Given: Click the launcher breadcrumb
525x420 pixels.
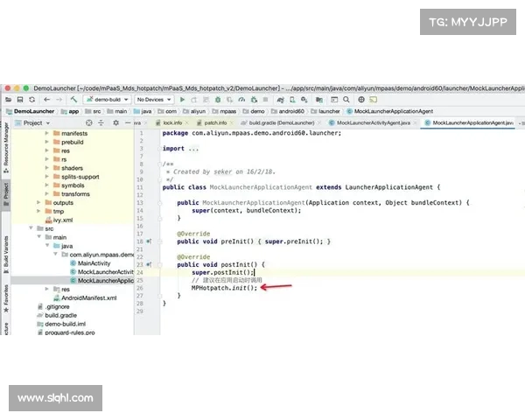Looking at the screenshot, I should coord(325,111).
